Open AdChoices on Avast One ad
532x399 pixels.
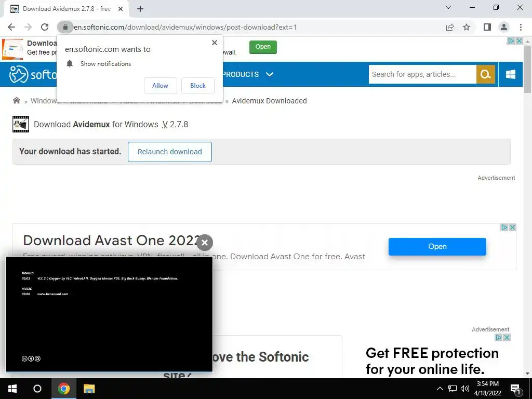click(504, 228)
